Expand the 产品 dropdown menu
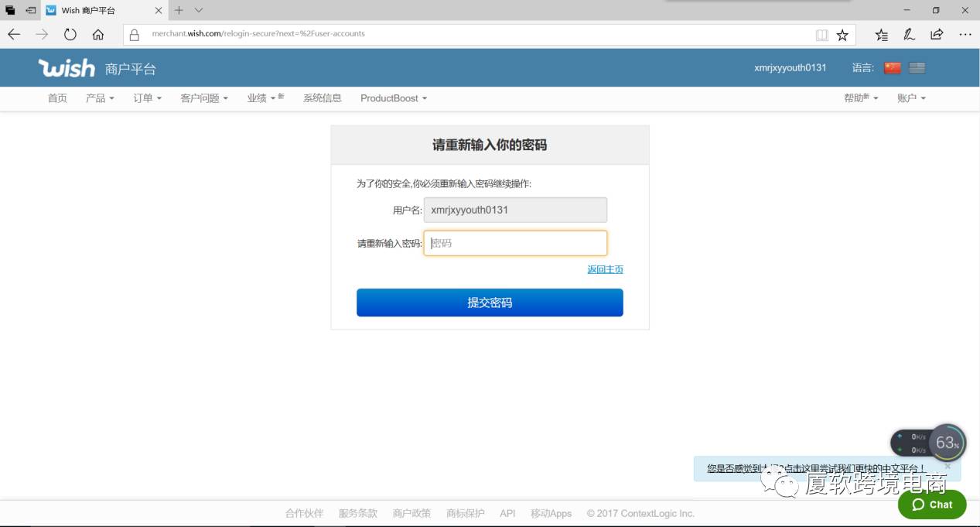This screenshot has width=980, height=527. point(100,98)
